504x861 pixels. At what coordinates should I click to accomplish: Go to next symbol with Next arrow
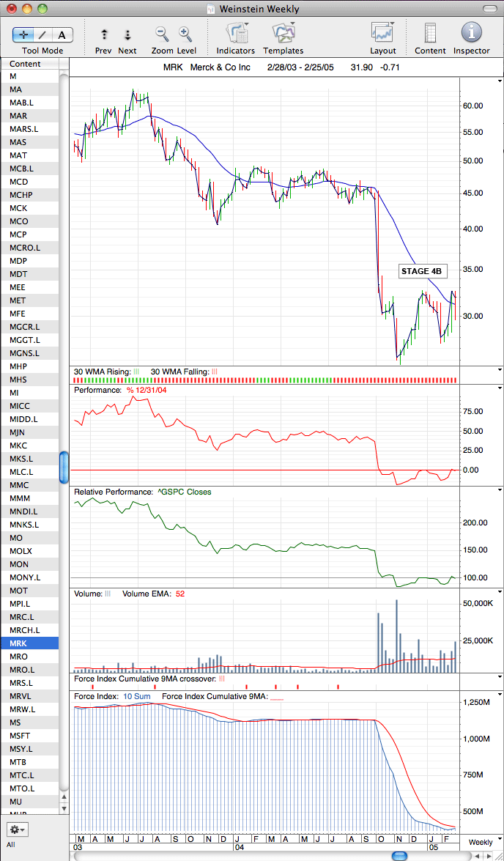[x=127, y=34]
